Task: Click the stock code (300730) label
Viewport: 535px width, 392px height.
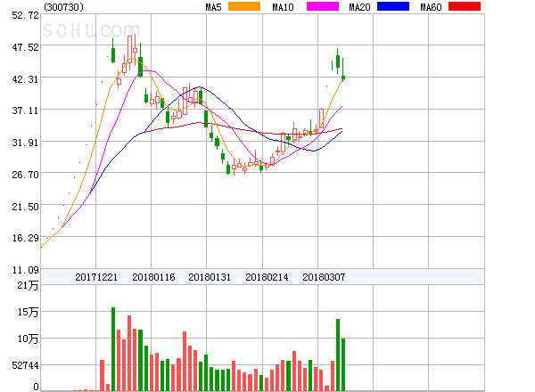Action: 63,7
